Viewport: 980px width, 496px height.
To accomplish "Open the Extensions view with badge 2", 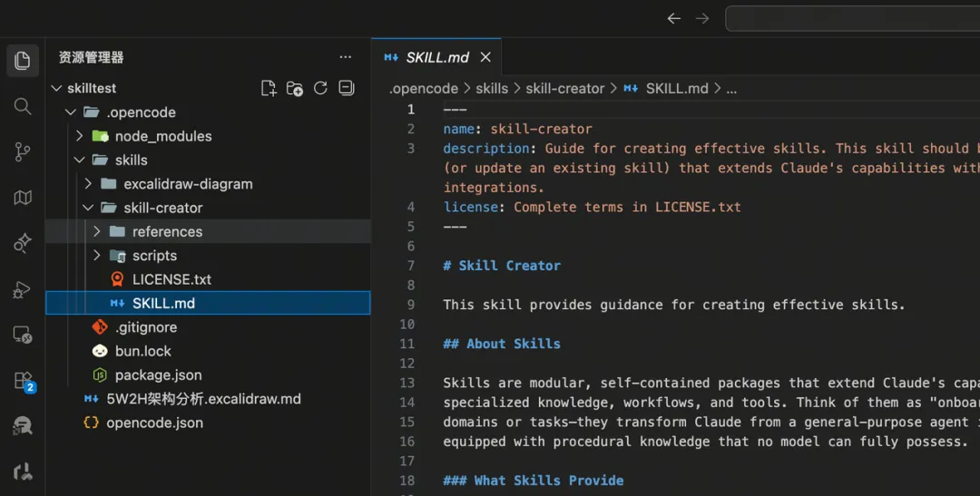I will click(23, 381).
